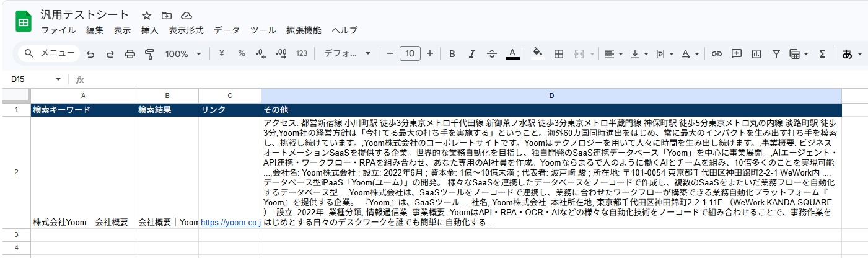Click the functions sigma icon
Viewport: 868px width, 258px height.
click(822, 54)
